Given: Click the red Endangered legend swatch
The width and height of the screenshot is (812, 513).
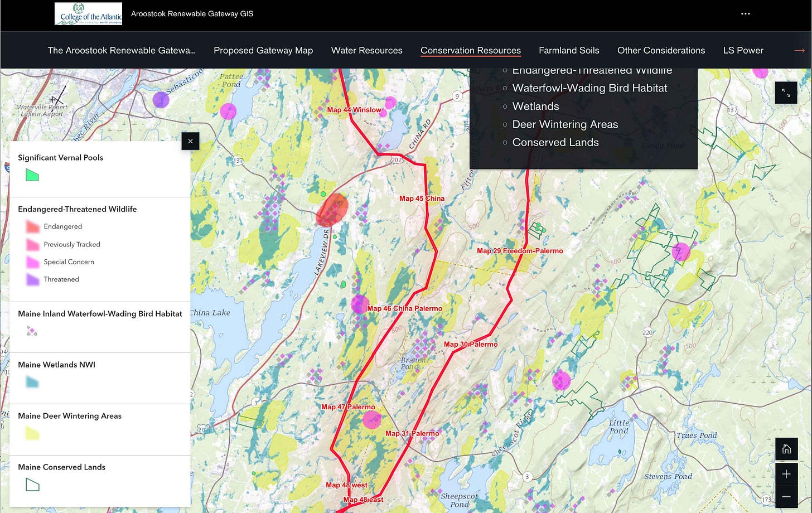Looking at the screenshot, I should [32, 226].
